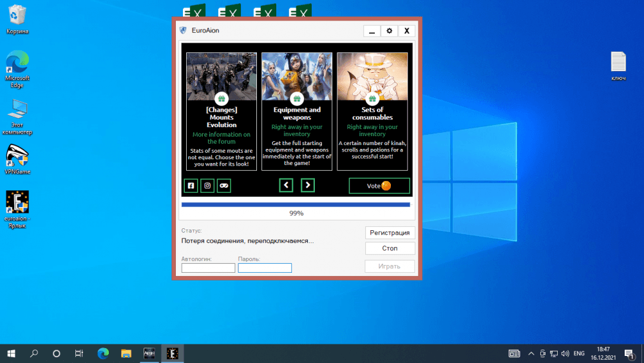Focus the Пароль password field
644x363 pixels.
click(x=265, y=268)
